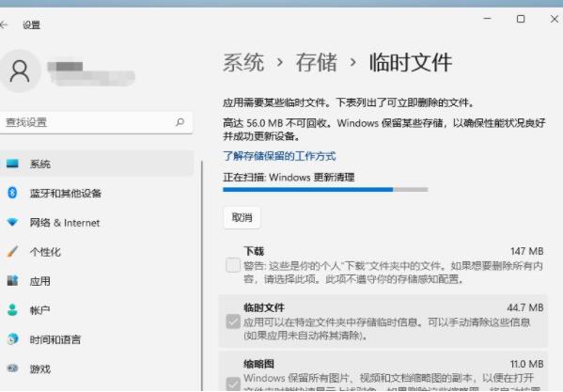Click the 网络 & Internet wifi icon
The height and width of the screenshot is (392, 563).
pyautogui.click(x=12, y=222)
